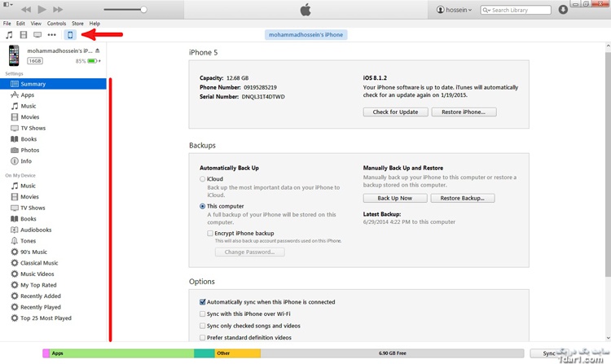Viewport: 611px width, 364px height.
Task: Open the Top 25 Most Played playlist
Action: point(53,318)
